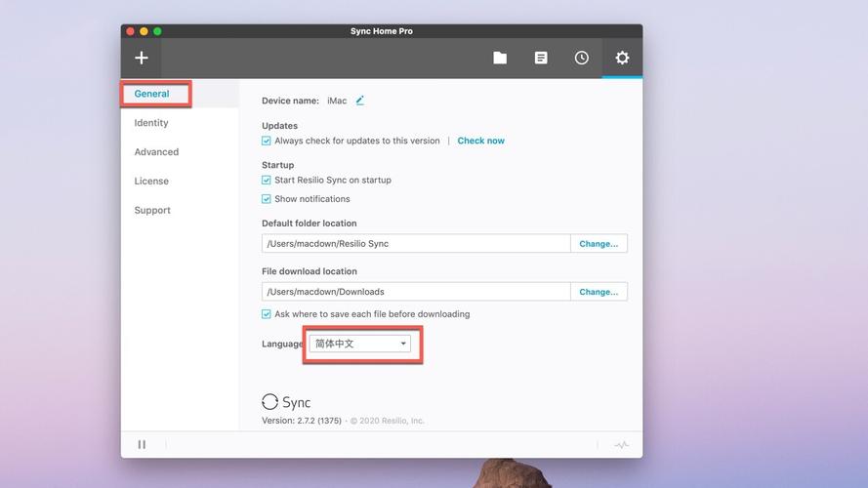The width and height of the screenshot is (868, 488).
Task: Open the activity graph icon in status bar
Action: (622, 444)
